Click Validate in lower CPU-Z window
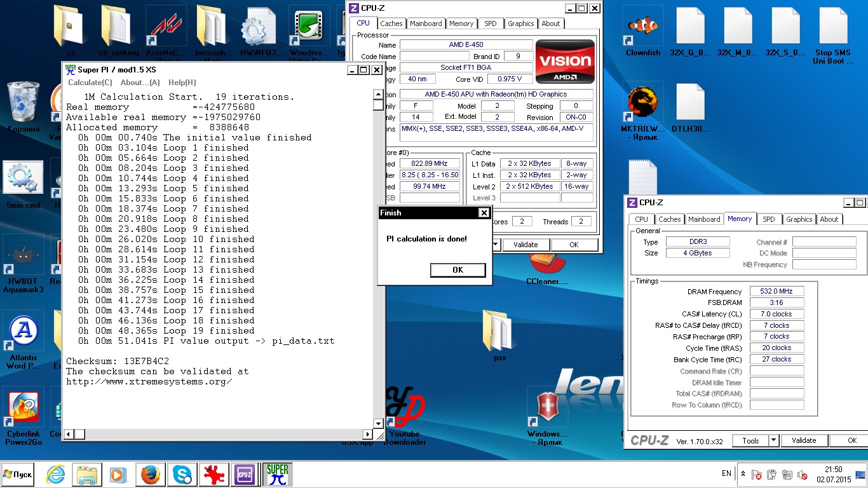The height and width of the screenshot is (488, 868). point(804,440)
